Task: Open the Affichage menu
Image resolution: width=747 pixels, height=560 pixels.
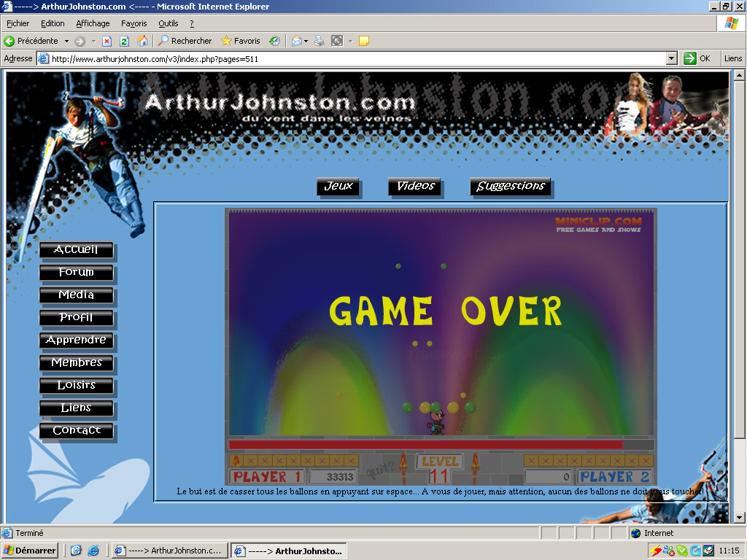Action: 93,23
